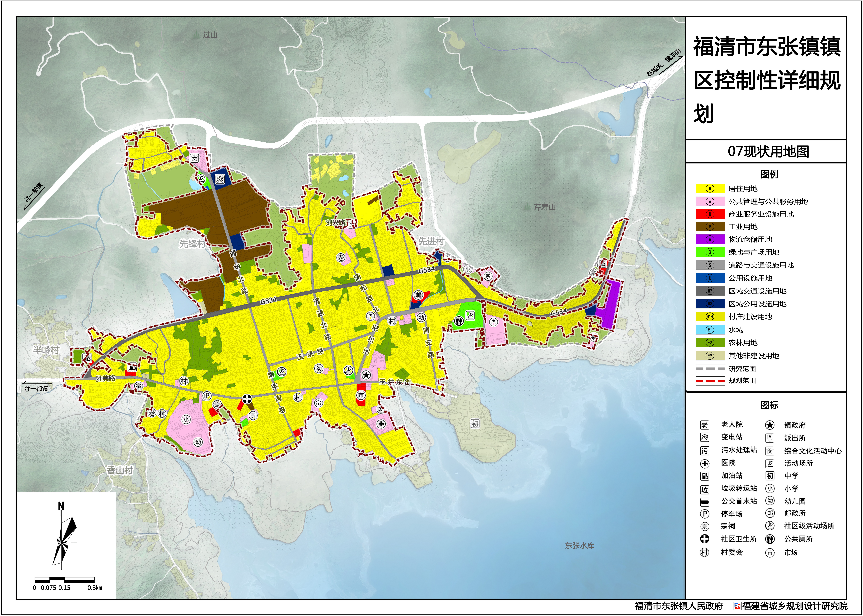Click the 综合文化活动中心 legend icon

(x=770, y=451)
